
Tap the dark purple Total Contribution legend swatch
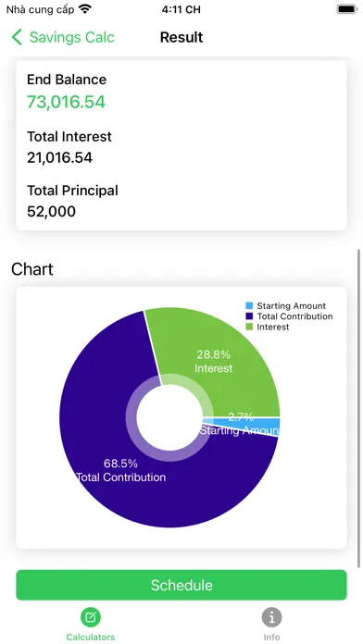click(249, 316)
